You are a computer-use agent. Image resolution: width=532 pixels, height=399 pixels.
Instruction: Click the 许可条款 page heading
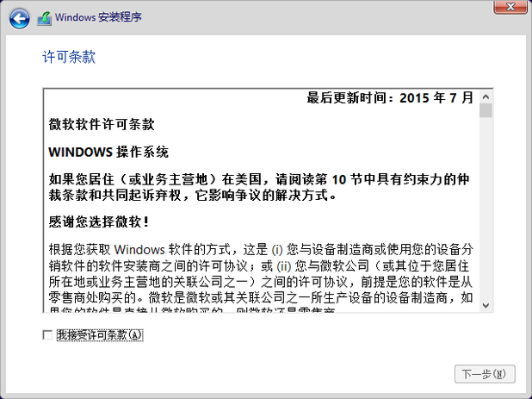point(69,57)
